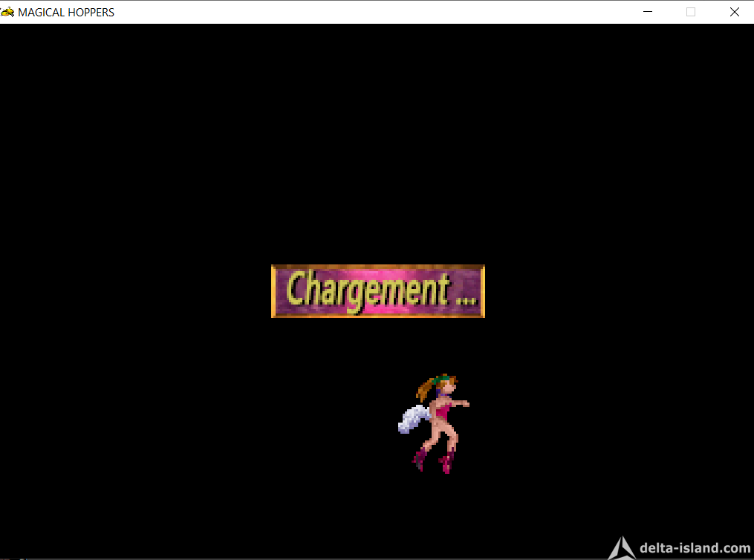Click the character's outstretched hand

(x=464, y=404)
